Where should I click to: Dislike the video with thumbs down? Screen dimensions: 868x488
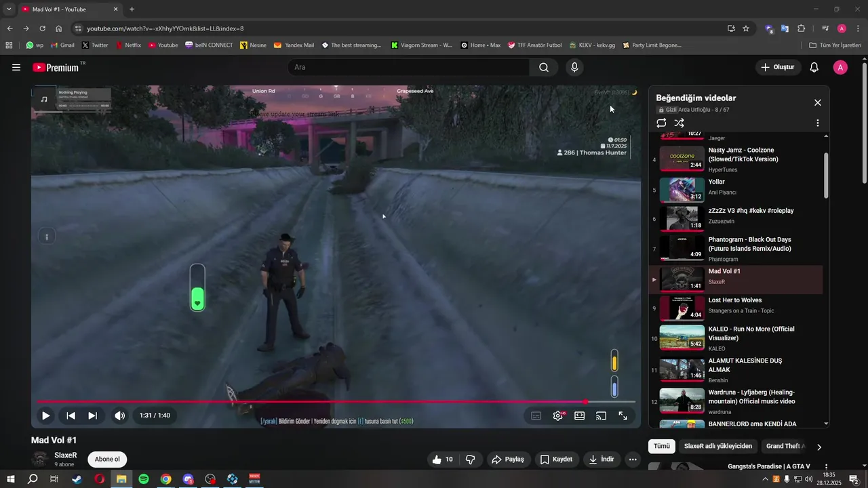click(x=471, y=460)
